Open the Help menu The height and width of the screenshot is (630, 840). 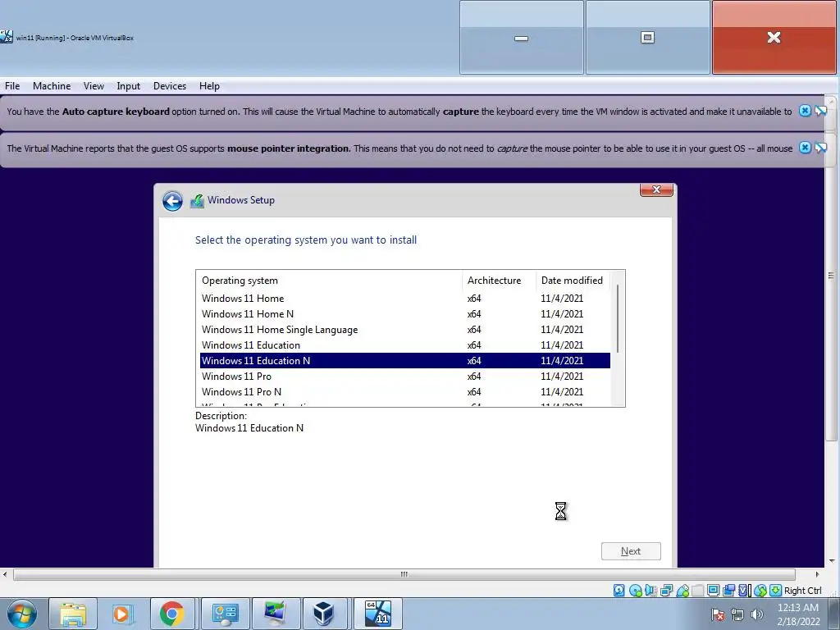tap(209, 85)
